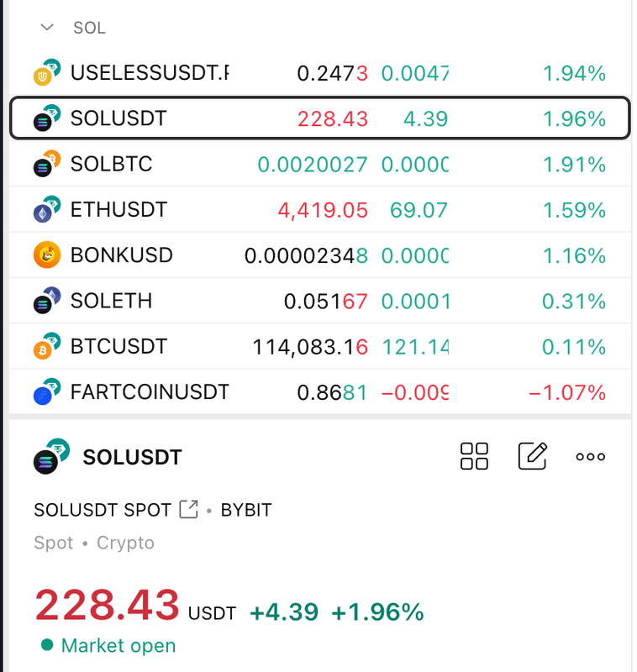Click the BONKUSD dog coin icon
This screenshot has height=672, width=637.
pos(47,255)
